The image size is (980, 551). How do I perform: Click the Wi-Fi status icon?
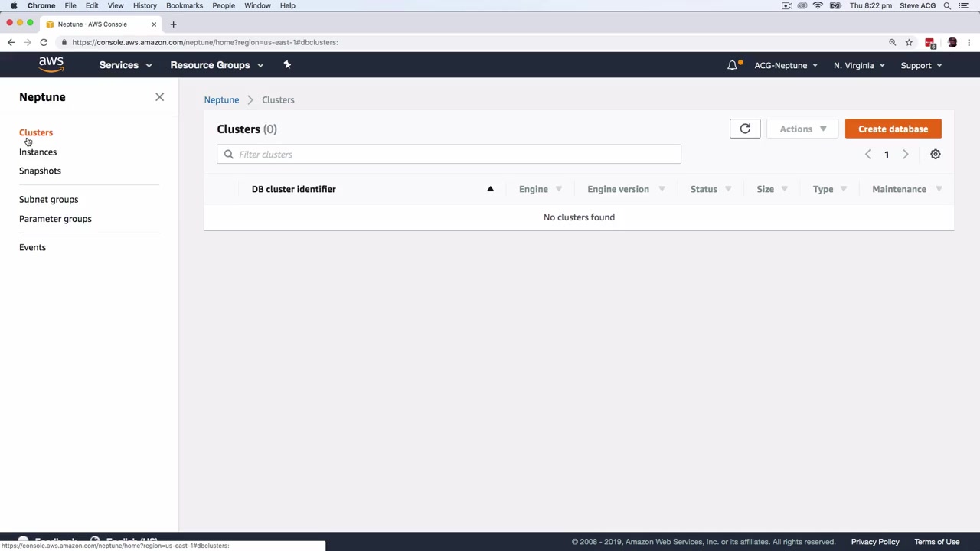(818, 5)
